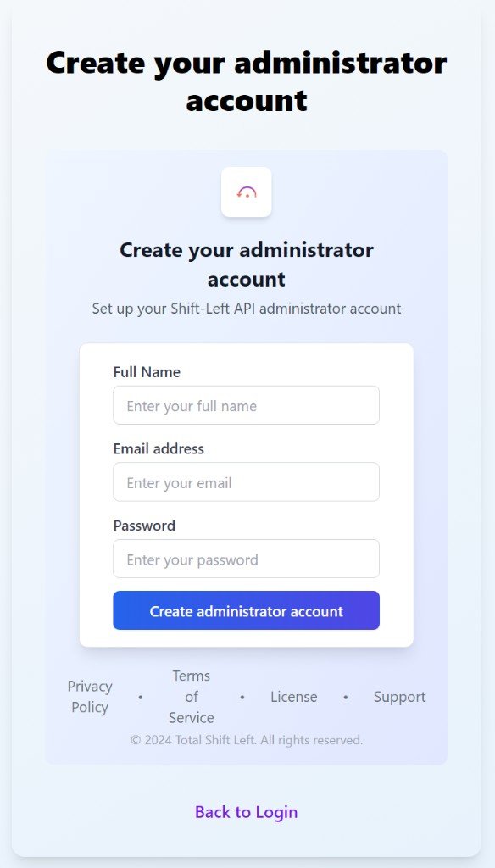Focus the Password input field
Viewport: 495px width, 868px height.
pos(246,559)
